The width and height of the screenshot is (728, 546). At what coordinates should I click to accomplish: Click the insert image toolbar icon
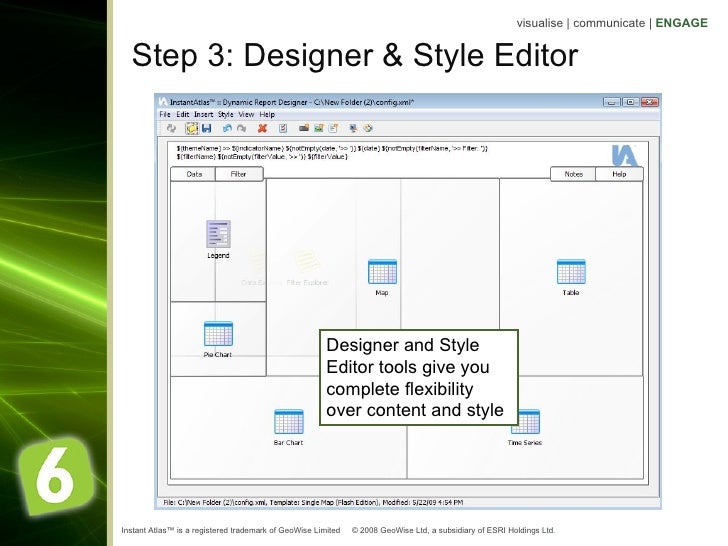[x=318, y=128]
